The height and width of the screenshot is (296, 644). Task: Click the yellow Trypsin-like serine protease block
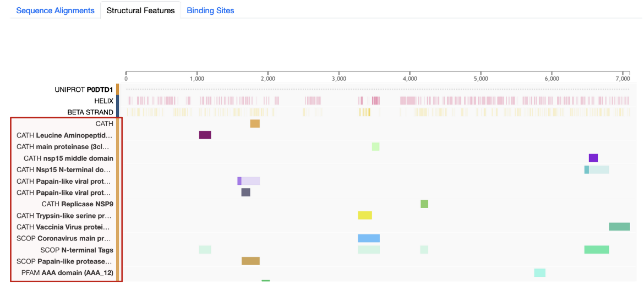365,215
